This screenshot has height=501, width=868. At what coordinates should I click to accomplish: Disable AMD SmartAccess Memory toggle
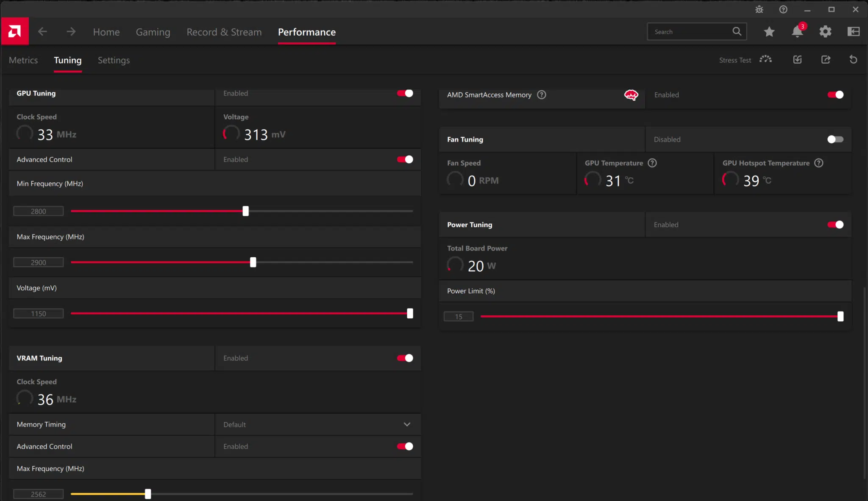[x=835, y=95]
